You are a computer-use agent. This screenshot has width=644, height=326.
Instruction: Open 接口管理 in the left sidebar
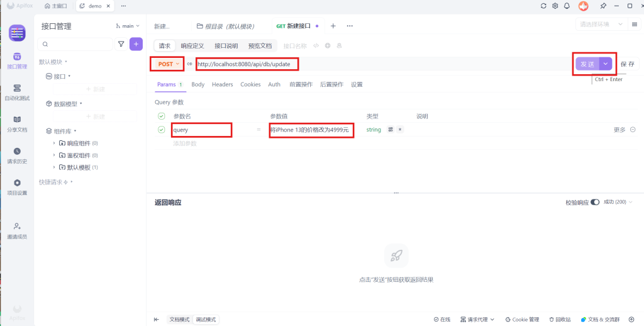coord(17,60)
